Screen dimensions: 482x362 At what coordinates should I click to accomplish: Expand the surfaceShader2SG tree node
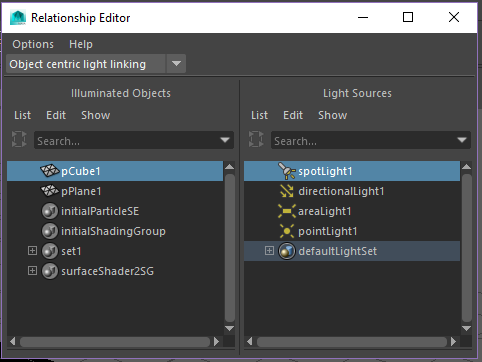tap(32, 270)
